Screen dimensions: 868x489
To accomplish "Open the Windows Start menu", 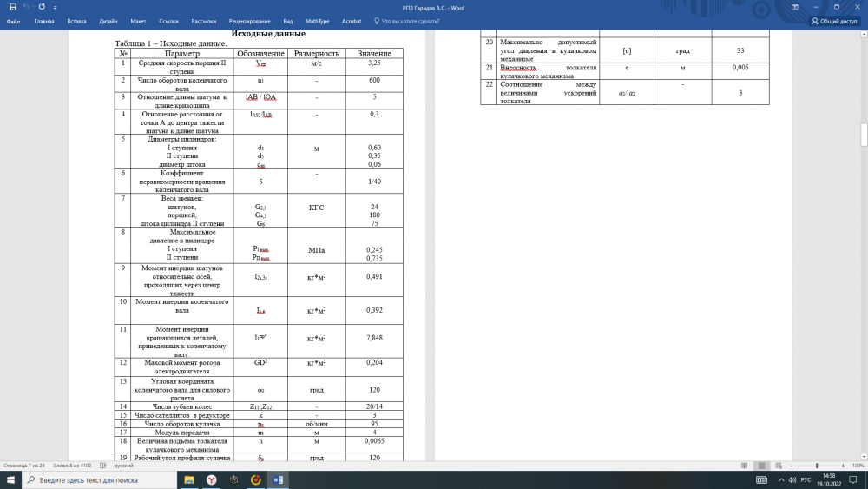I will tap(10, 480).
